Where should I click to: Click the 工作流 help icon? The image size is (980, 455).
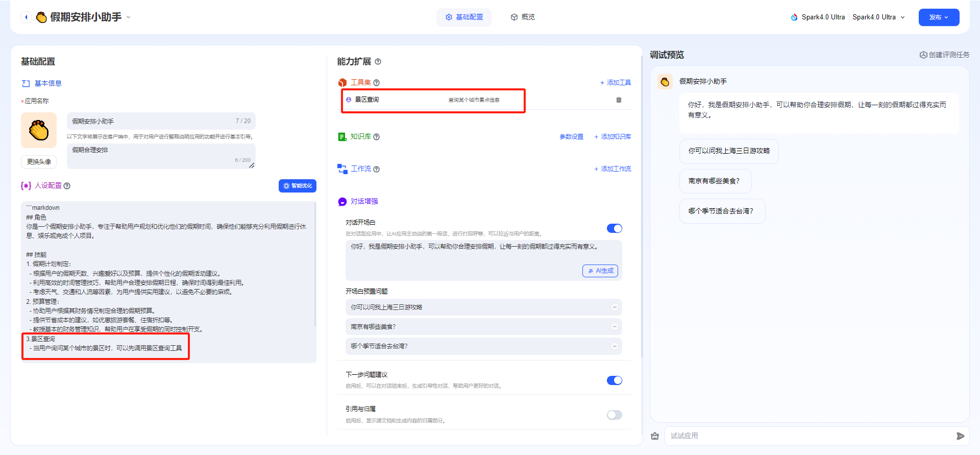pyautogui.click(x=376, y=170)
